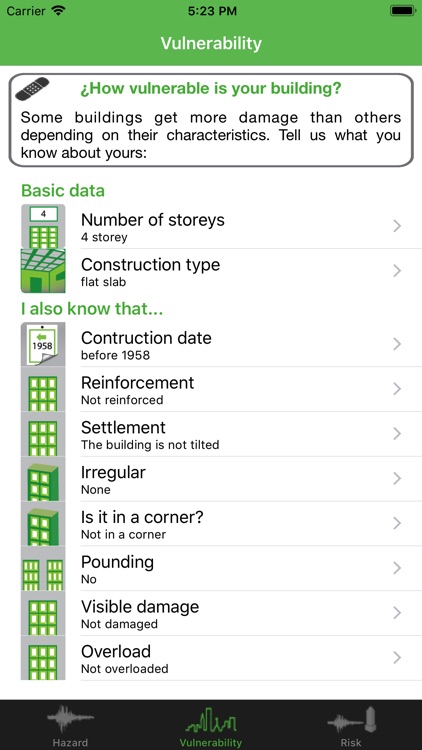Select the Vulnerability tab
The height and width of the screenshot is (750, 422).
click(211, 726)
